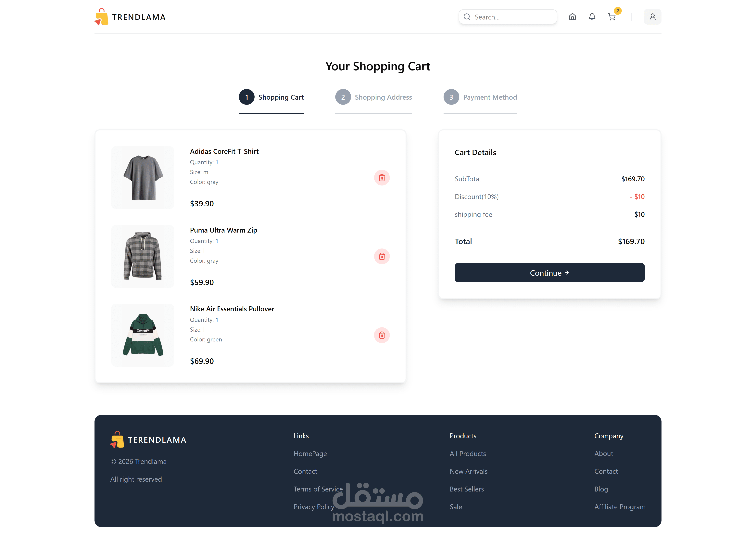Click the Terendlama footer logo
This screenshot has height=535, width=756.
tap(149, 439)
